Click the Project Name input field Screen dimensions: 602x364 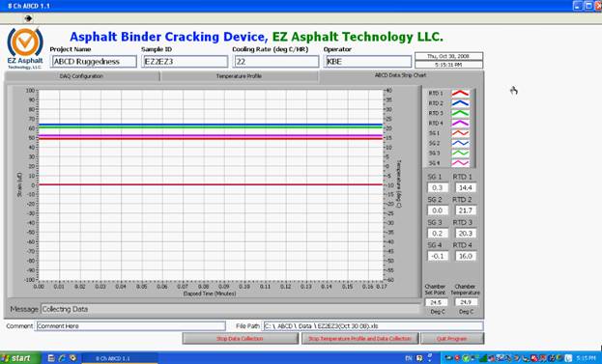[x=94, y=62]
